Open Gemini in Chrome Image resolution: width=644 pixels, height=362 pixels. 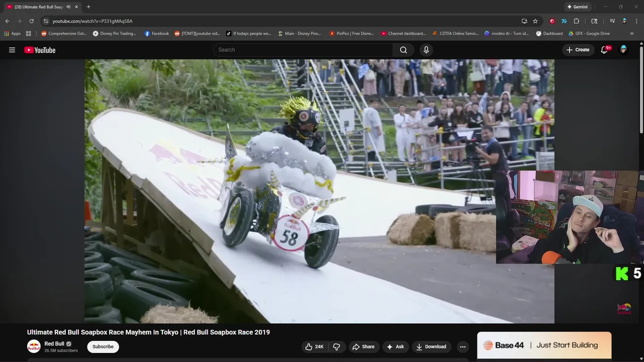point(577,7)
